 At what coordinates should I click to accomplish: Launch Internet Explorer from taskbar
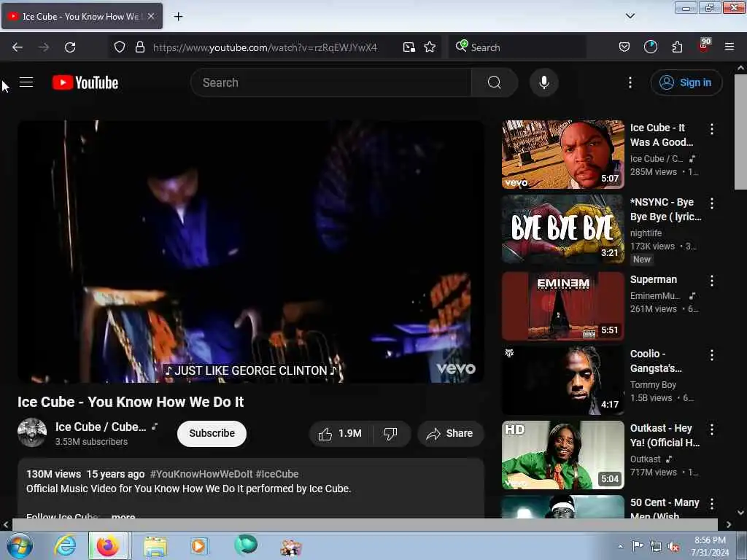point(65,545)
